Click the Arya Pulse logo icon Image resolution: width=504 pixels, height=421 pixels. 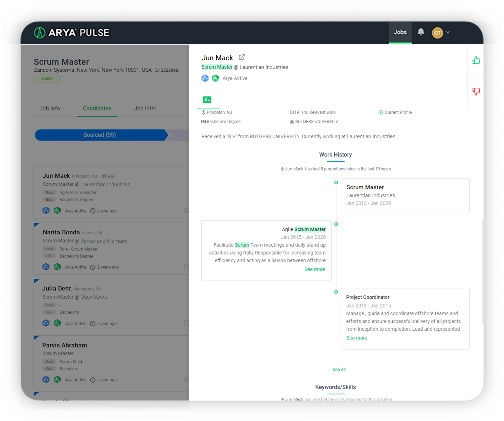click(x=40, y=33)
